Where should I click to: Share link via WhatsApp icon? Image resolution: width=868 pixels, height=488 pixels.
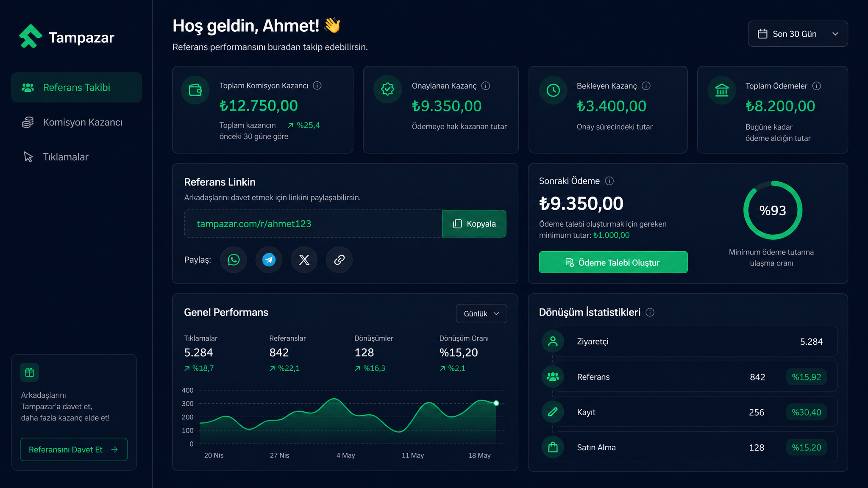click(234, 260)
